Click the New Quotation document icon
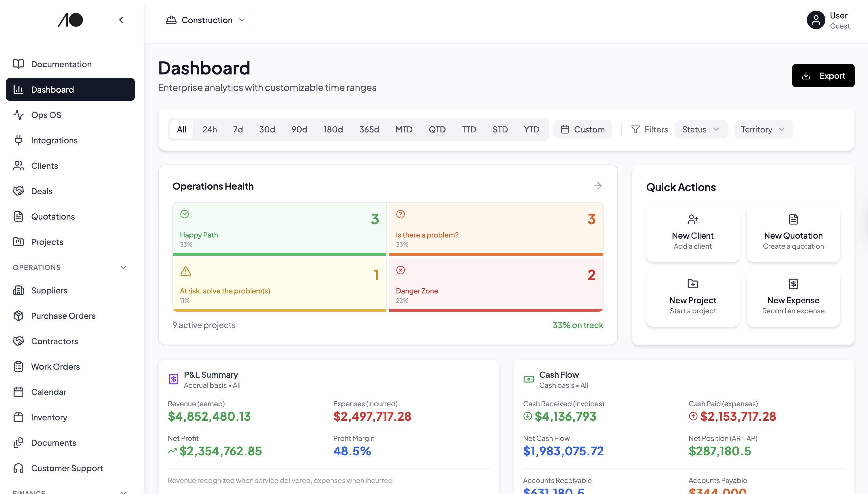Viewport: 868px width, 494px height. pyautogui.click(x=793, y=219)
